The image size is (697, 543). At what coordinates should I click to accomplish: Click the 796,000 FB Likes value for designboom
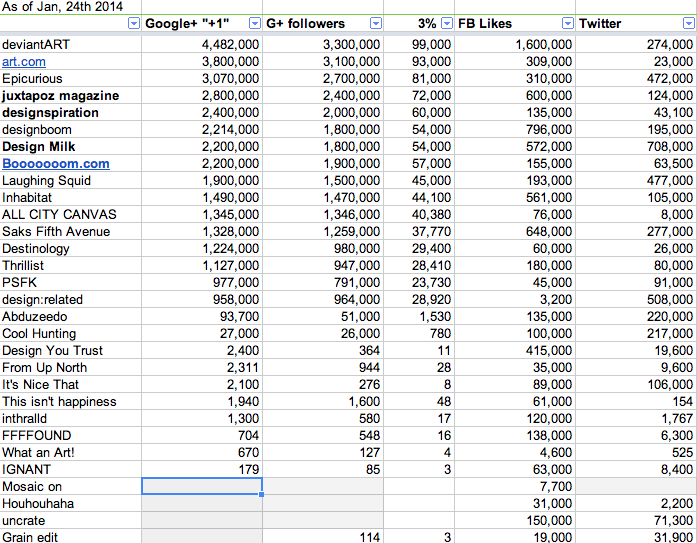point(549,130)
